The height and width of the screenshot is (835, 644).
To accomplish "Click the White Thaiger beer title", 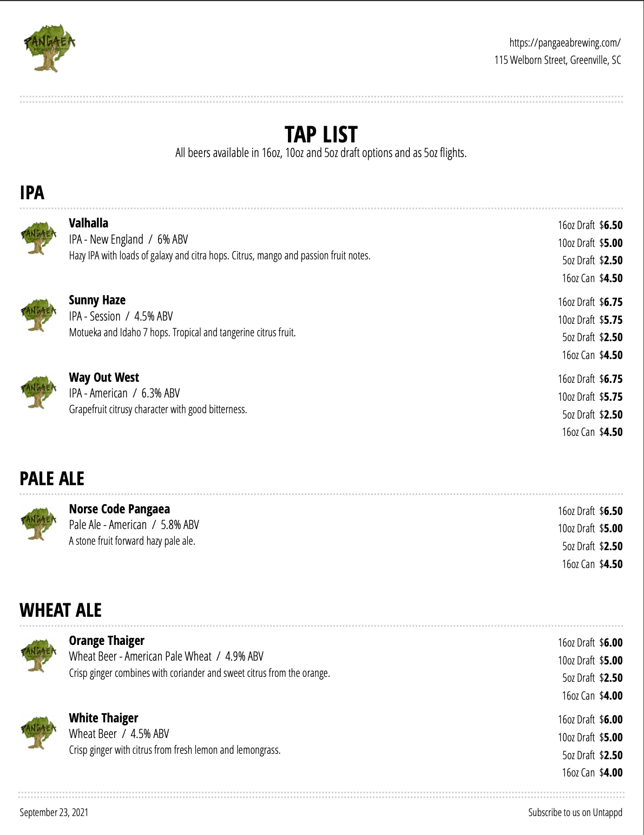I will point(103,718).
